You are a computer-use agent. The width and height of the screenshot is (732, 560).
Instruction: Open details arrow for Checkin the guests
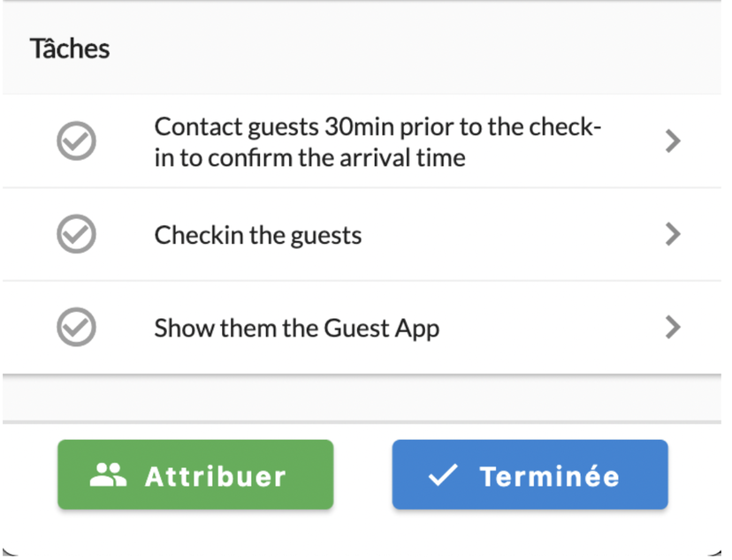673,234
